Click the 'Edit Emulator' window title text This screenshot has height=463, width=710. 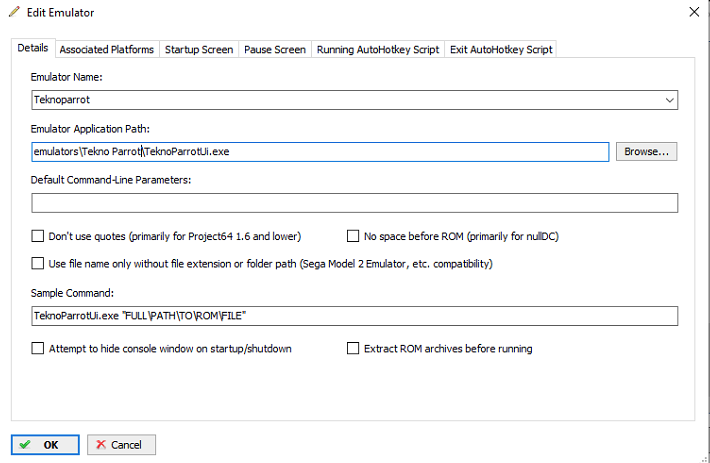tap(60, 13)
